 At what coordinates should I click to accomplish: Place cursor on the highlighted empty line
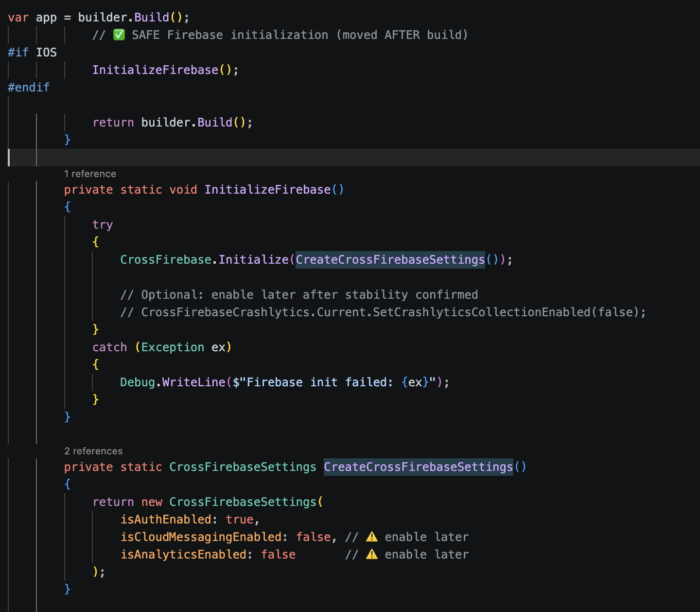[354, 158]
